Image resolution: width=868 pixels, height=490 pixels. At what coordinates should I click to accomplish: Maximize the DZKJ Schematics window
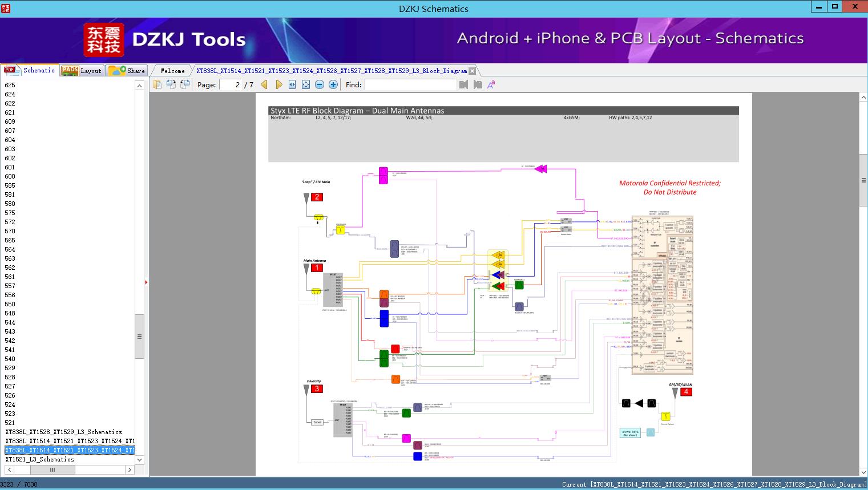point(834,6)
